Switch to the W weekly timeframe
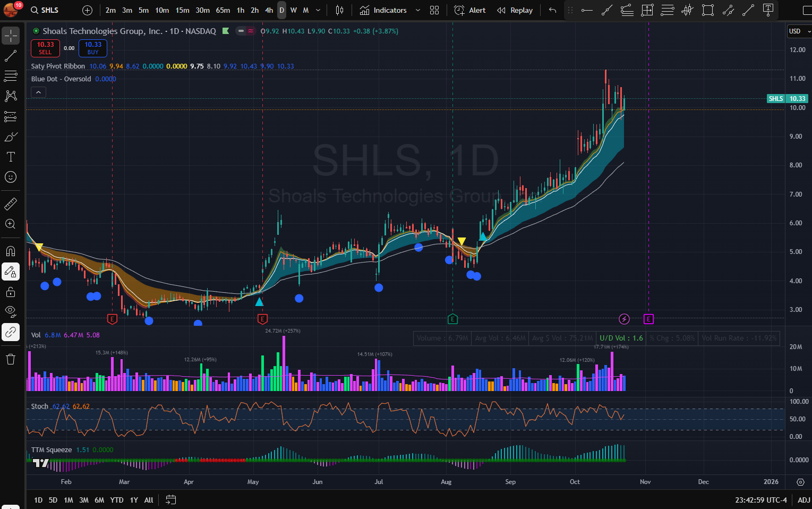Viewport: 812px width, 509px height. tap(294, 10)
